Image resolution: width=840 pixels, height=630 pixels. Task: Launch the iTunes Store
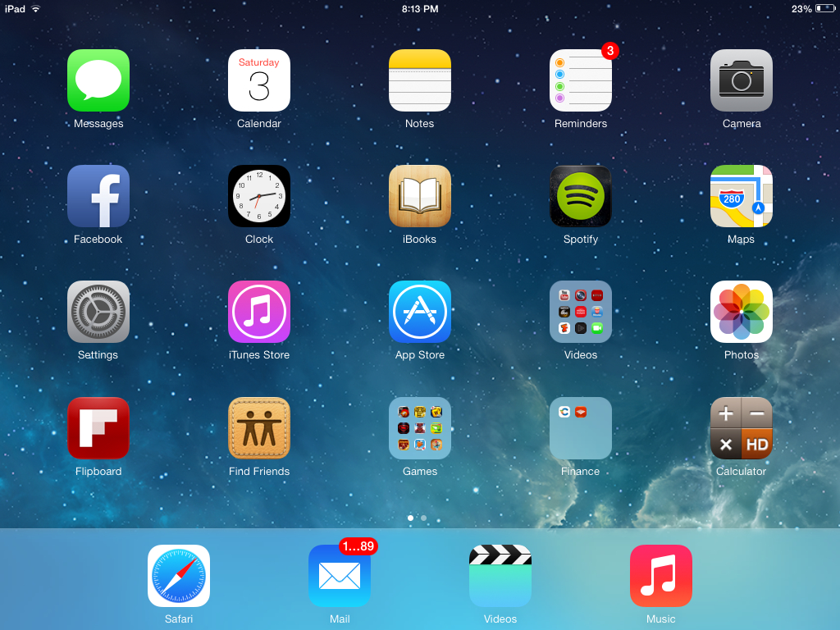coord(258,312)
